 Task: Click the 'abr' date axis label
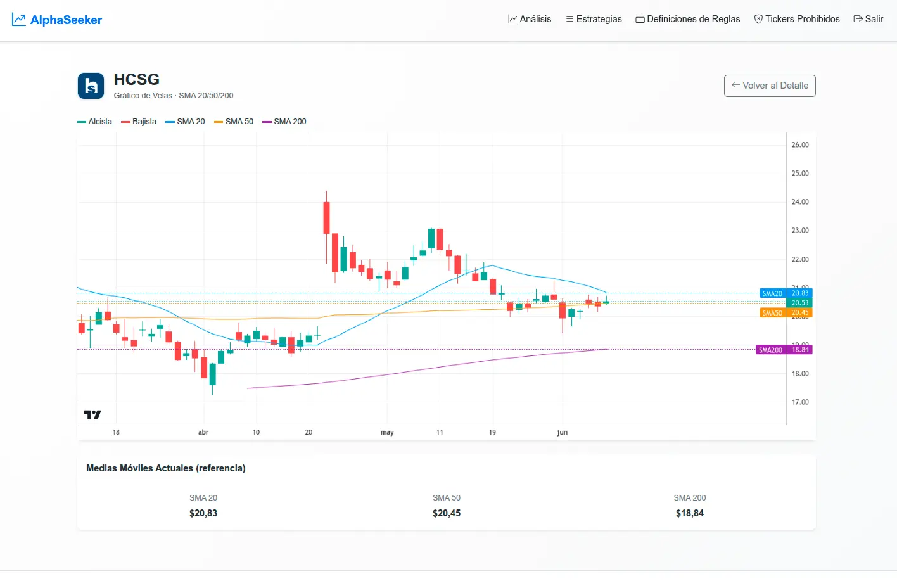click(203, 432)
